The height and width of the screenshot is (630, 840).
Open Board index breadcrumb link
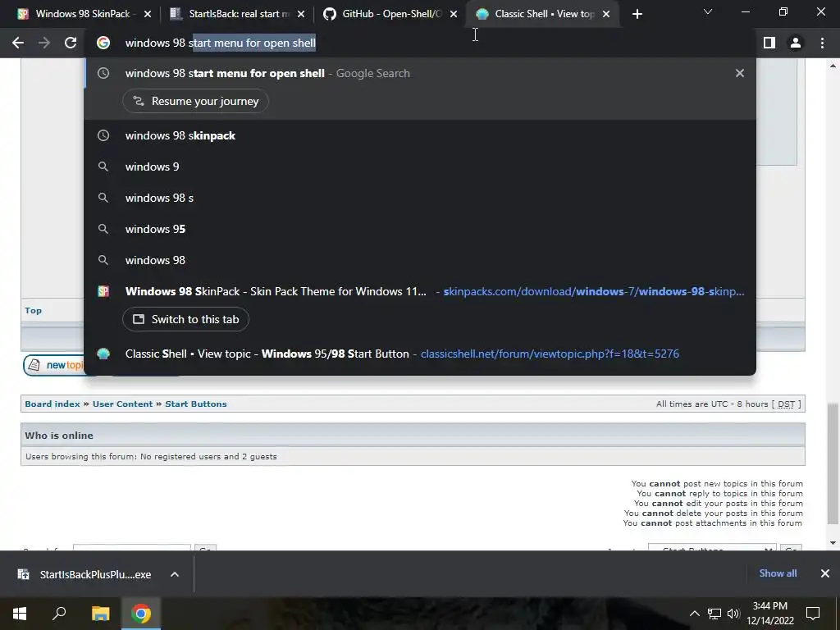(x=52, y=404)
